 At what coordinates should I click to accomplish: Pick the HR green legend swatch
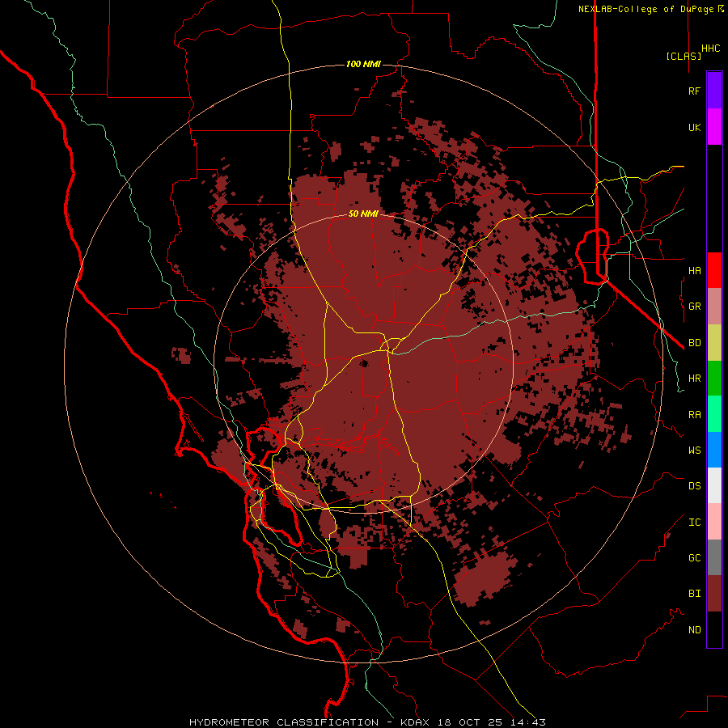coord(714,379)
